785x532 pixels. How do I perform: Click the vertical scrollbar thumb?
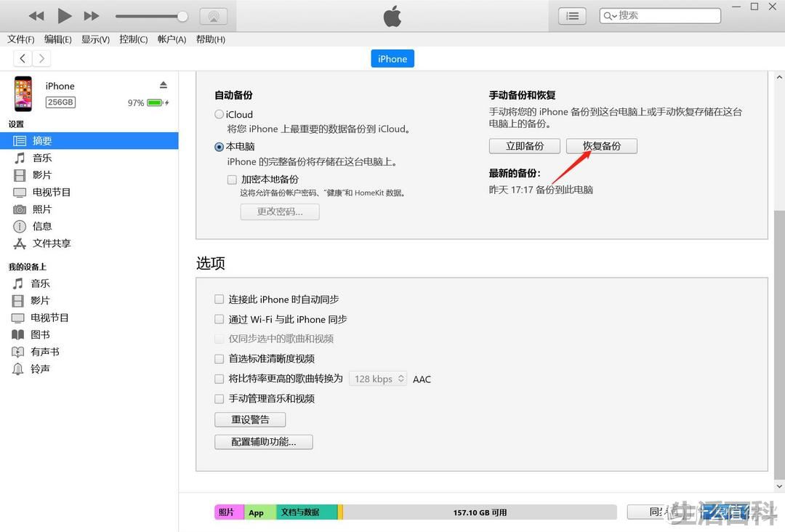click(779, 345)
